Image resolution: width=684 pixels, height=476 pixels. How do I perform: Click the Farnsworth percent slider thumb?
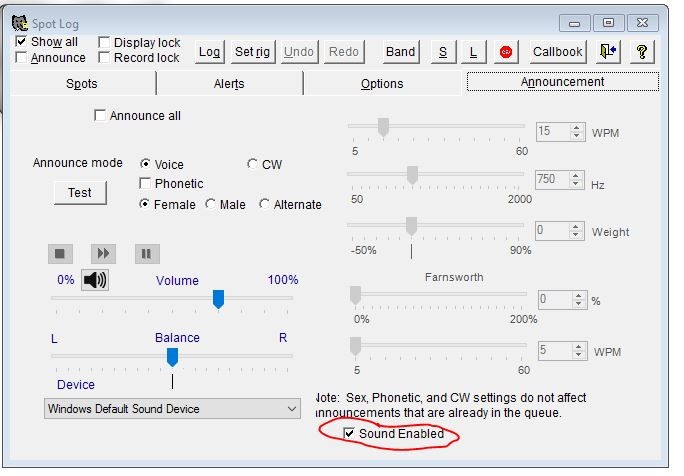[356, 295]
